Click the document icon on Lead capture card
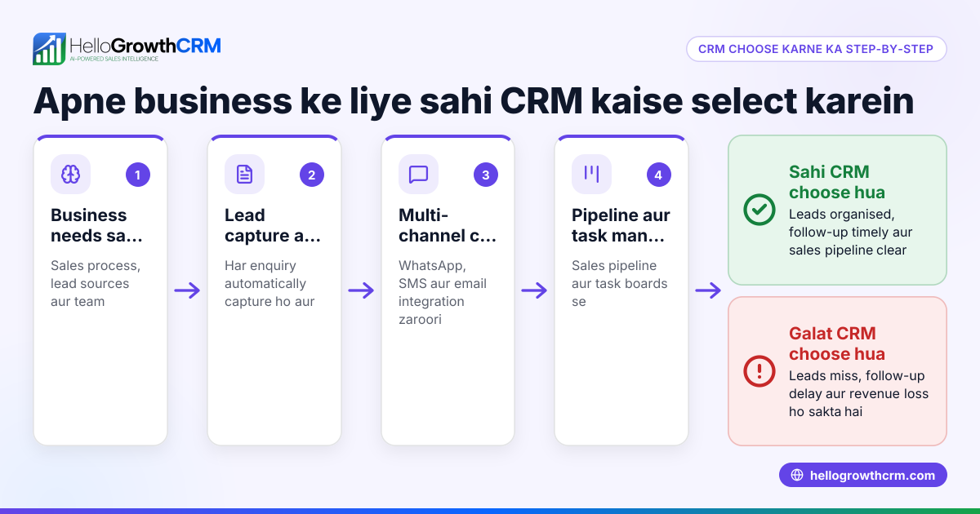Image resolution: width=980 pixels, height=514 pixels. (244, 174)
